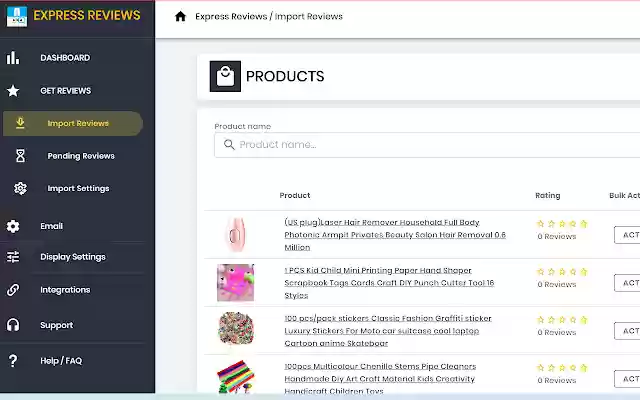Click the action button for paper hand shaper
640x400 pixels.
coord(627,283)
